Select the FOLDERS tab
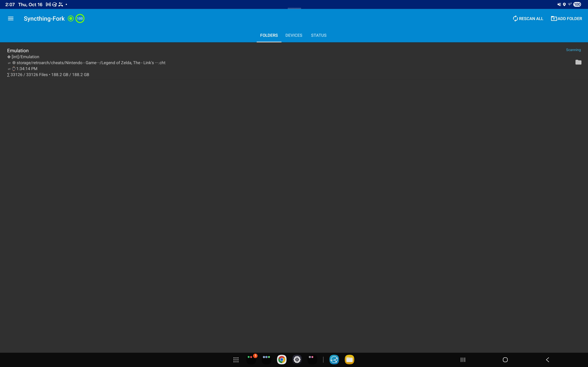This screenshot has height=367, width=588. pos(269,35)
